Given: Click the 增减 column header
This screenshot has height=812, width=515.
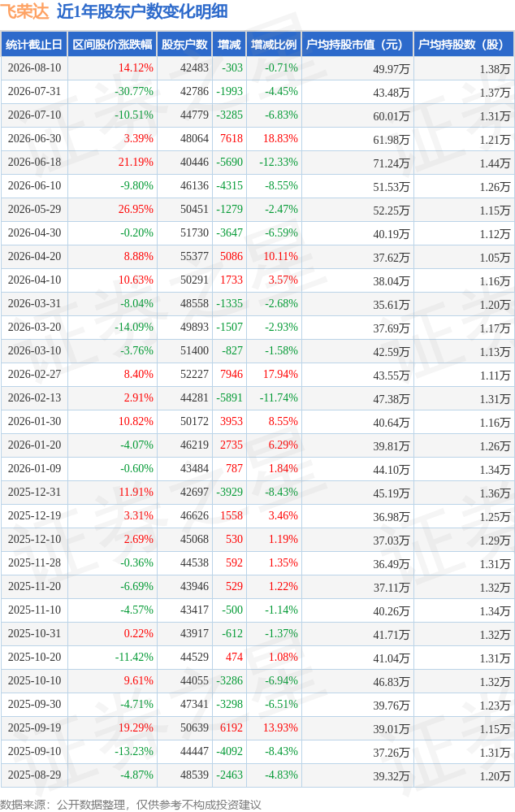Looking at the screenshot, I should (229, 45).
